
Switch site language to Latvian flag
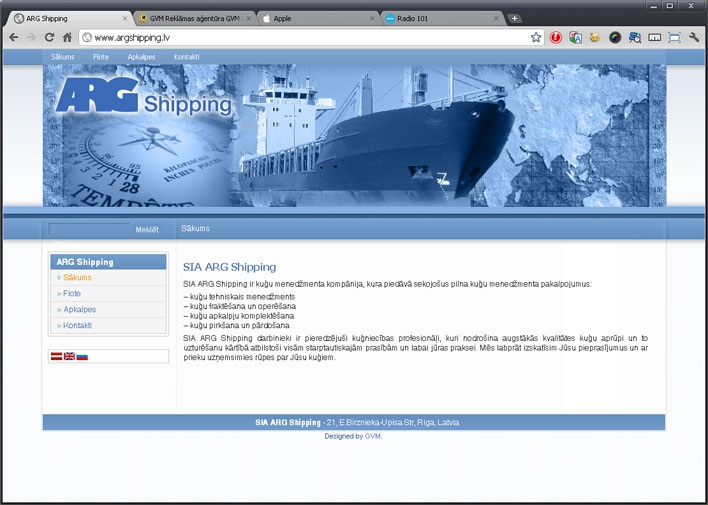[x=56, y=356]
